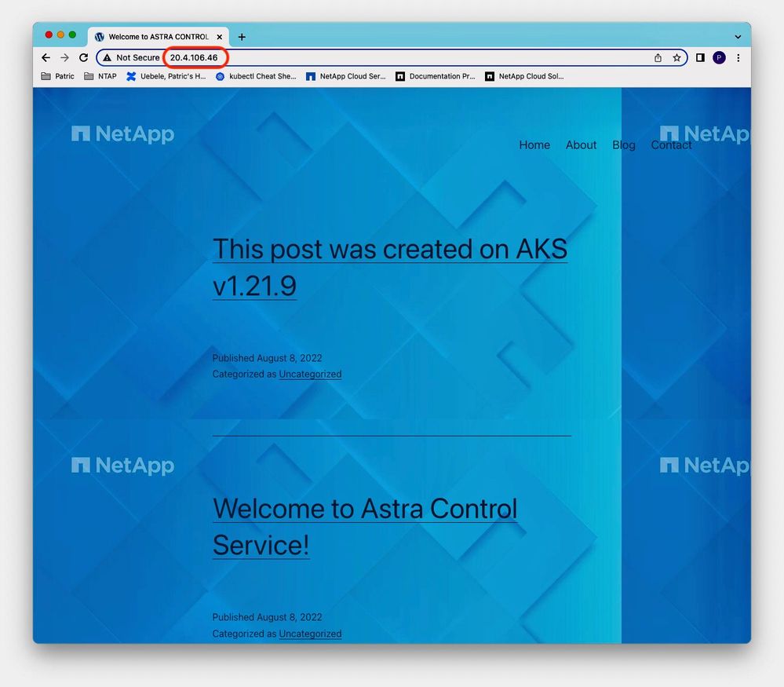Go back with the browser back arrow
Screen dimensions: 784x687
pos(46,57)
